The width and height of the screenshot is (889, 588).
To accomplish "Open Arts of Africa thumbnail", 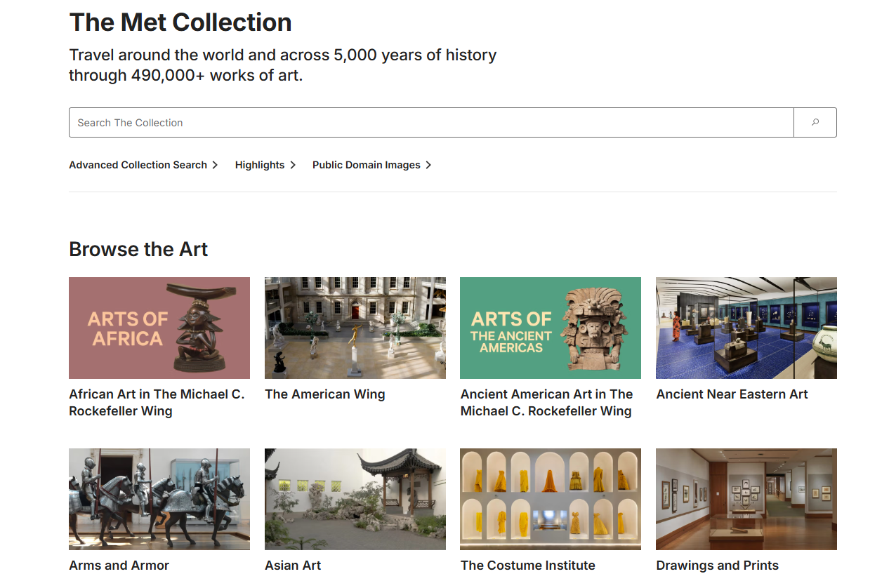I will [159, 328].
